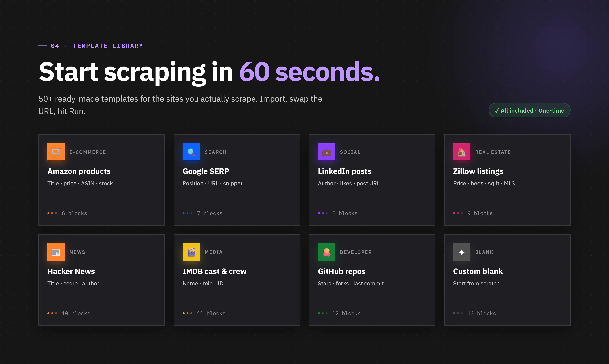This screenshot has height=364, width=609.
Task: Open the Hacker News template
Action: [x=102, y=280]
